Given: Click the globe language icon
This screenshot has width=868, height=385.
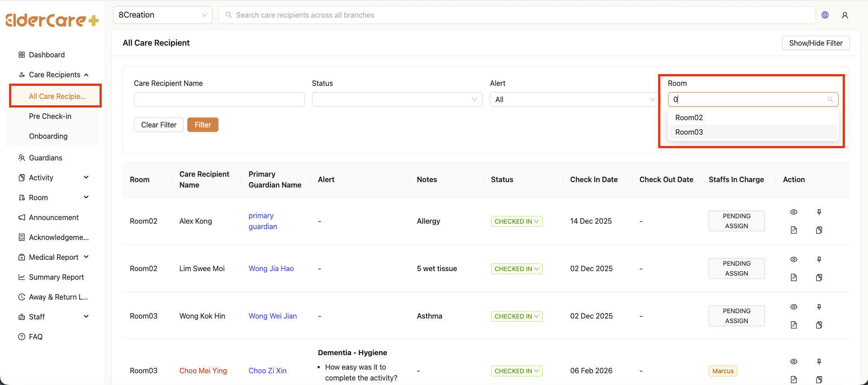Looking at the screenshot, I should [x=825, y=15].
